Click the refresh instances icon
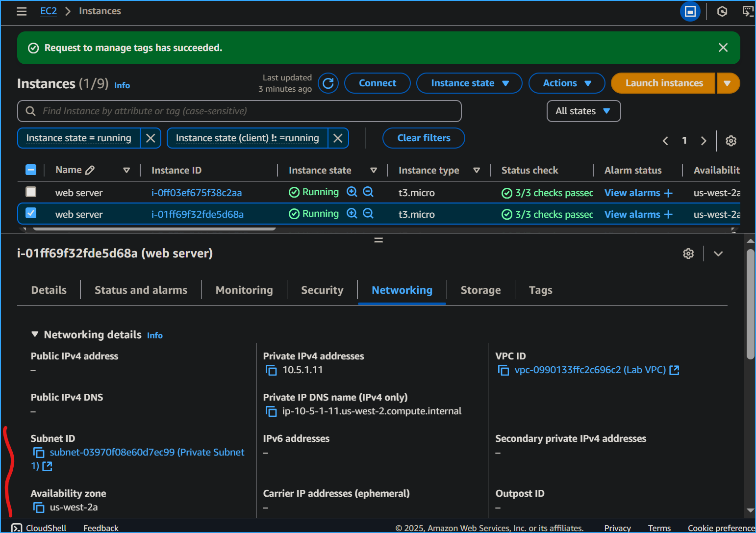The width and height of the screenshot is (756, 533). (x=328, y=83)
